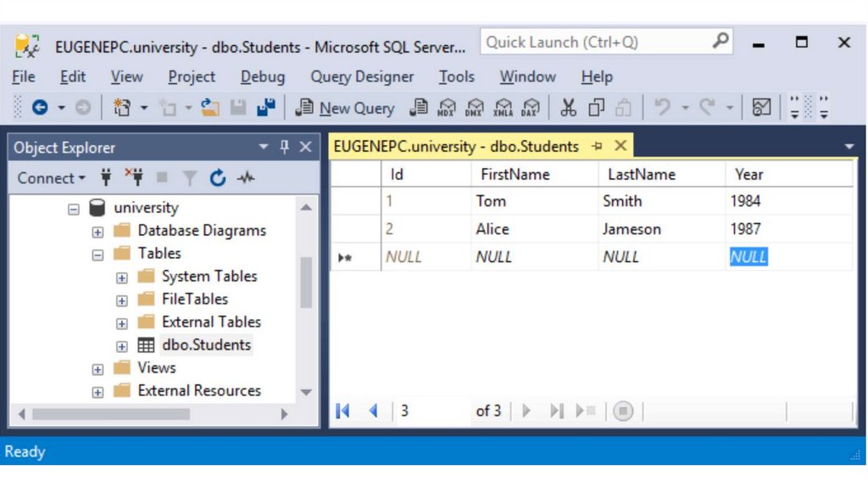Open a DMX query
The width and height of the screenshot is (868, 487).
tap(475, 107)
